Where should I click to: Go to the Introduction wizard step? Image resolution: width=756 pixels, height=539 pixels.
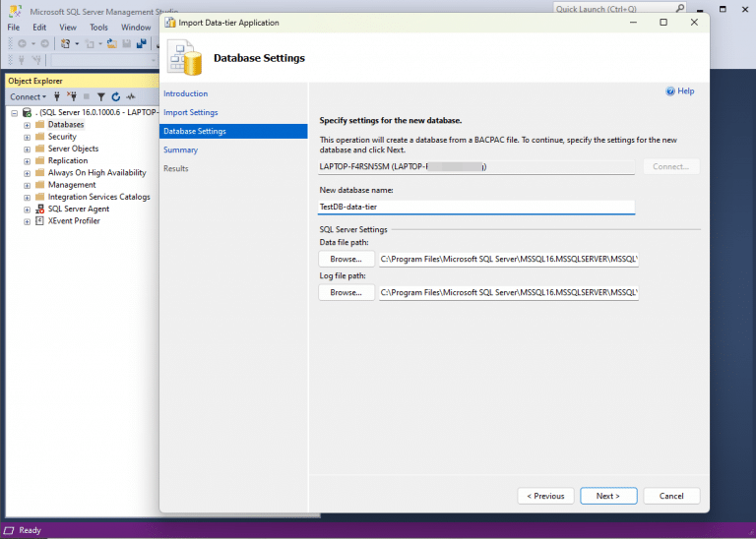pos(186,93)
